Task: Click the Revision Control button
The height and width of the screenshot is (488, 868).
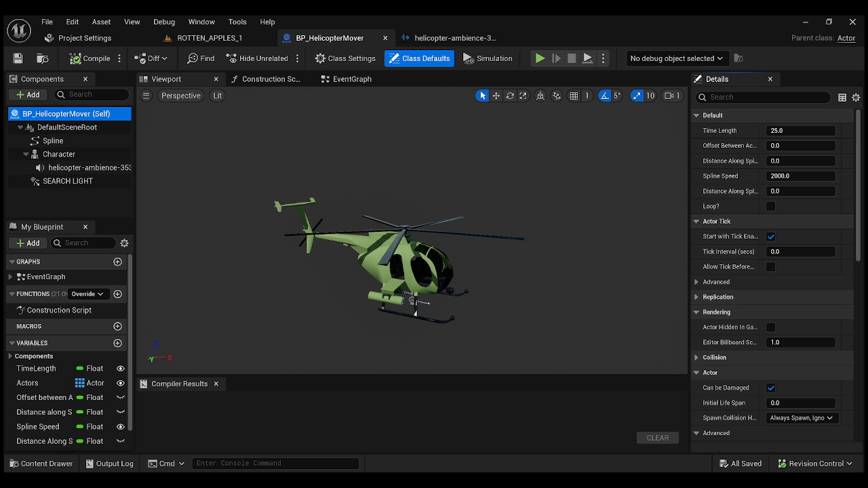Action: tap(815, 463)
